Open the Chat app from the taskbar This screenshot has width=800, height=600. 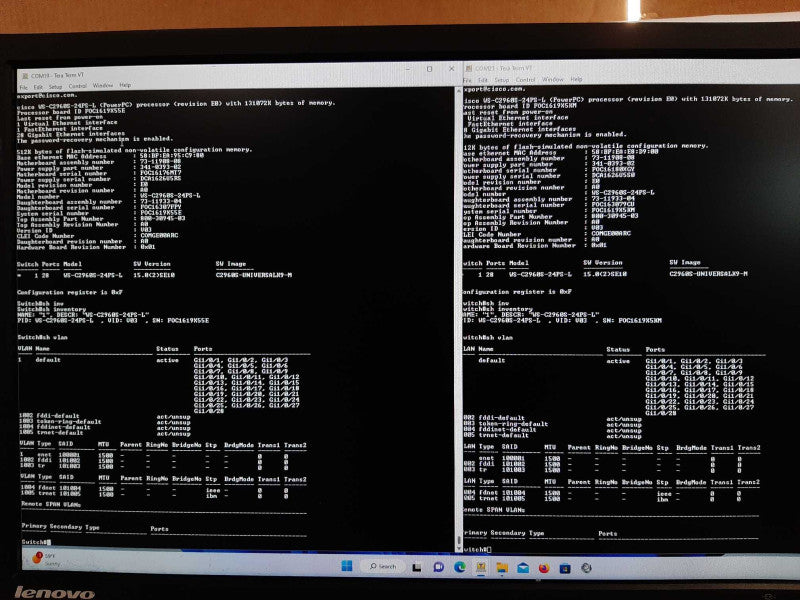[438, 567]
